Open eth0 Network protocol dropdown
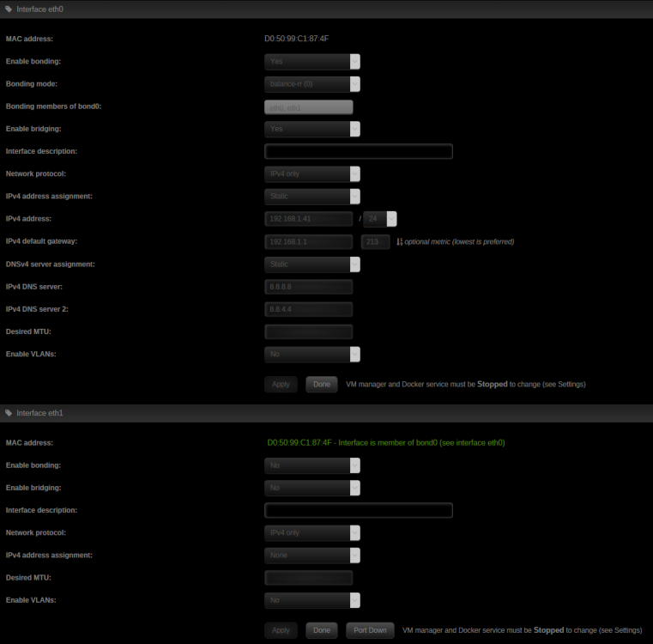 [x=312, y=173]
